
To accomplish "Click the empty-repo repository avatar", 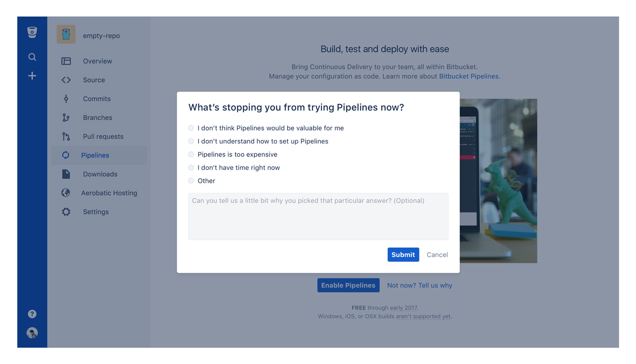I will (x=66, y=35).
